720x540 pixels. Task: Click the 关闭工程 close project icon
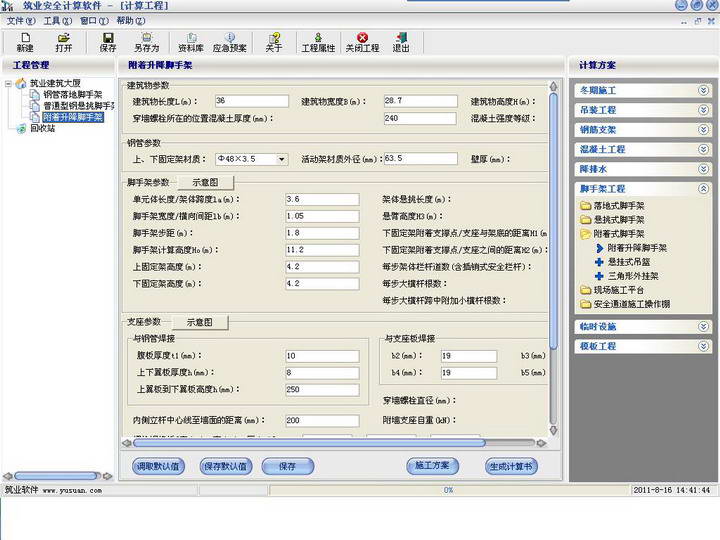(x=362, y=41)
